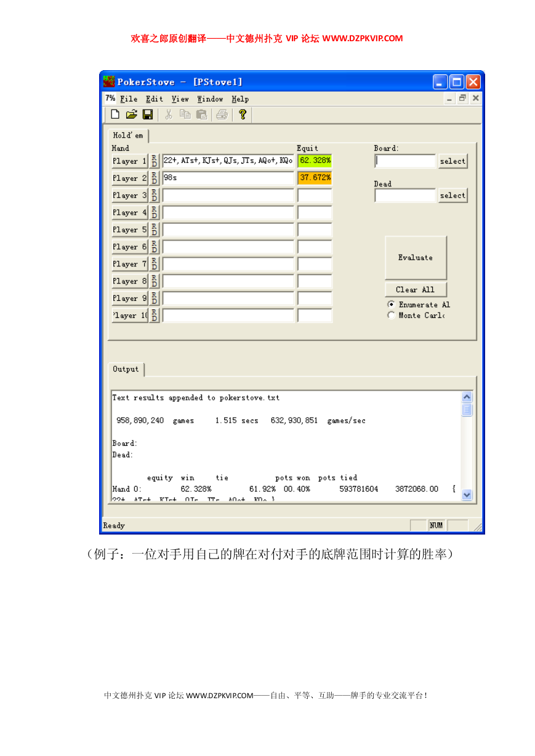Open the Window menu
Viewport: 535px width, 756px height.
(210, 98)
